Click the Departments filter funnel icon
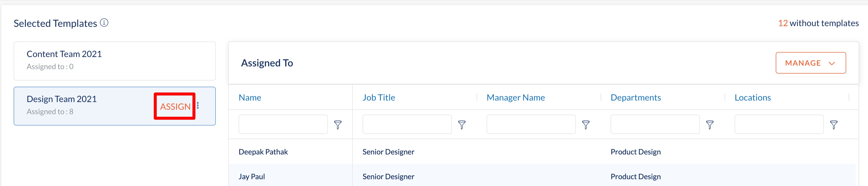This screenshot has height=186, width=868. [x=710, y=125]
